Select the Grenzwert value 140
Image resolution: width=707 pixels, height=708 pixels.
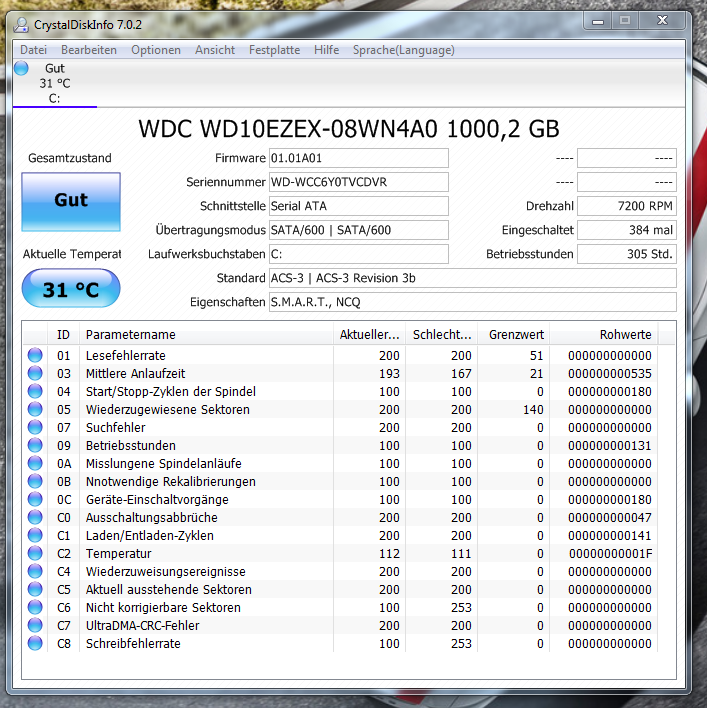(533, 410)
